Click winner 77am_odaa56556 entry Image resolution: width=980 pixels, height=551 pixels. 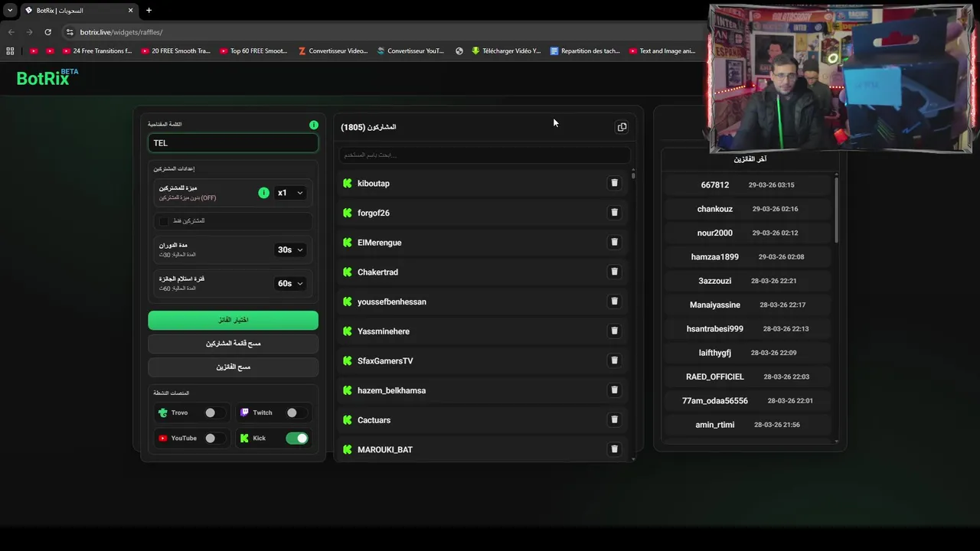747,401
